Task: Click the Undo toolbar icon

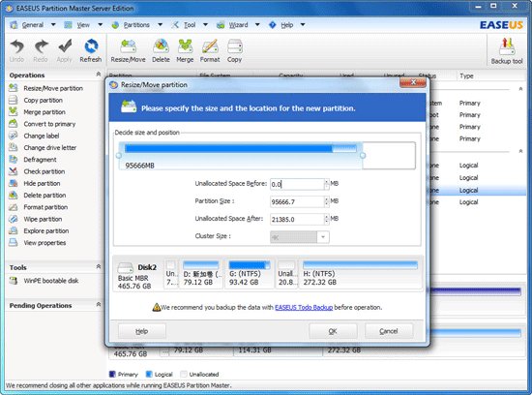Action: pos(16,46)
